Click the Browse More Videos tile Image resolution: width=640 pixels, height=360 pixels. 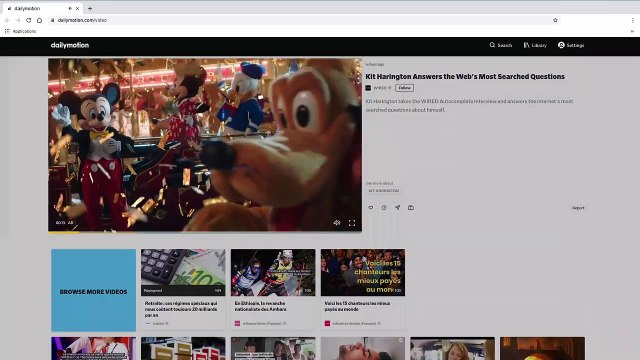(93, 290)
